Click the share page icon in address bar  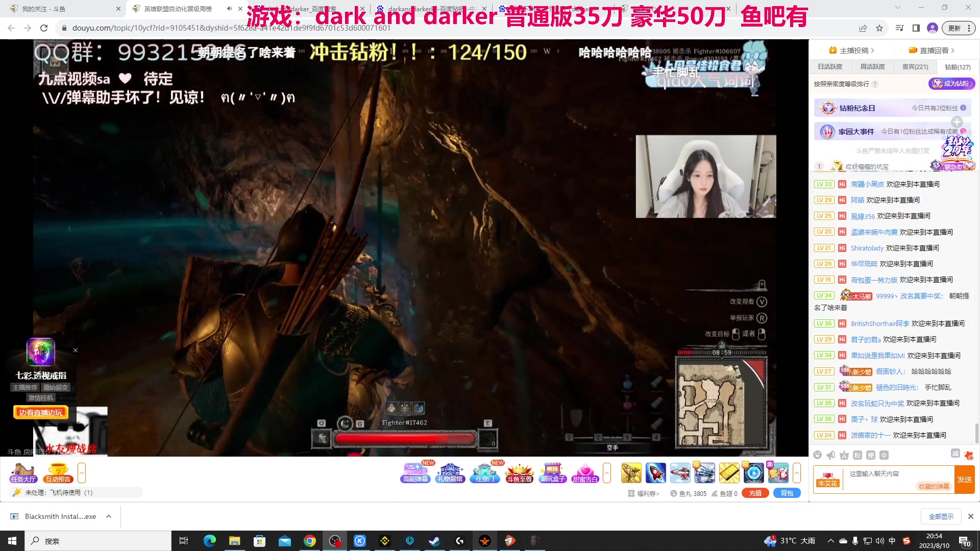point(863,28)
